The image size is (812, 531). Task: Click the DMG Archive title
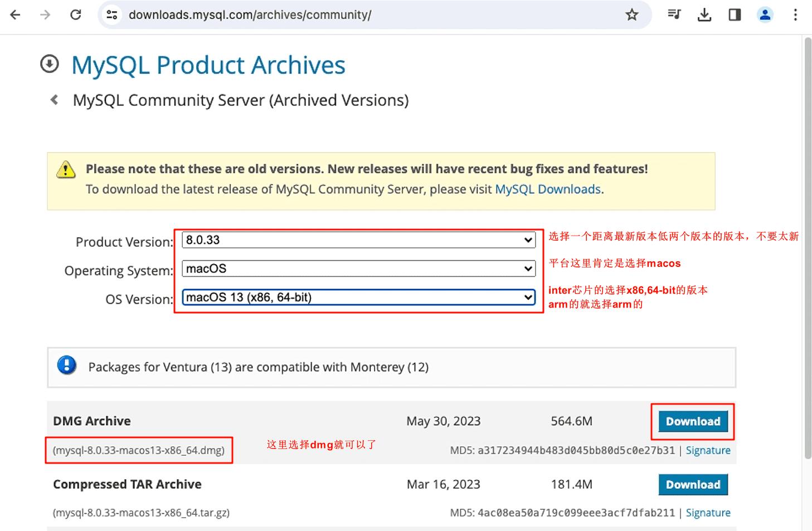(92, 421)
